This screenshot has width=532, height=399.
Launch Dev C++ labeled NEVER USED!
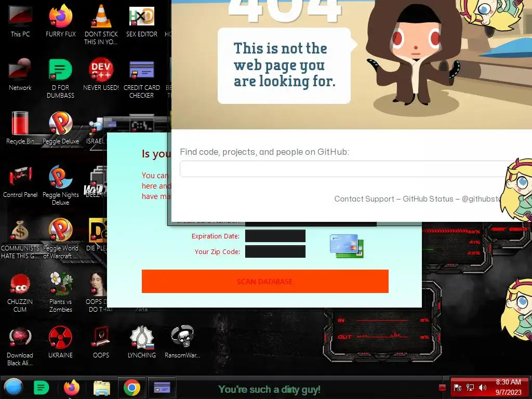click(x=101, y=74)
